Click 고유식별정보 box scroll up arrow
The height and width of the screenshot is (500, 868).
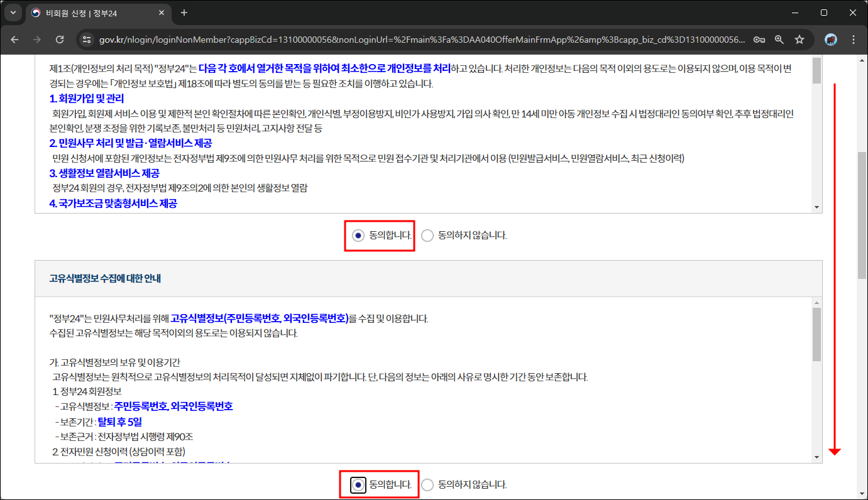[816, 303]
